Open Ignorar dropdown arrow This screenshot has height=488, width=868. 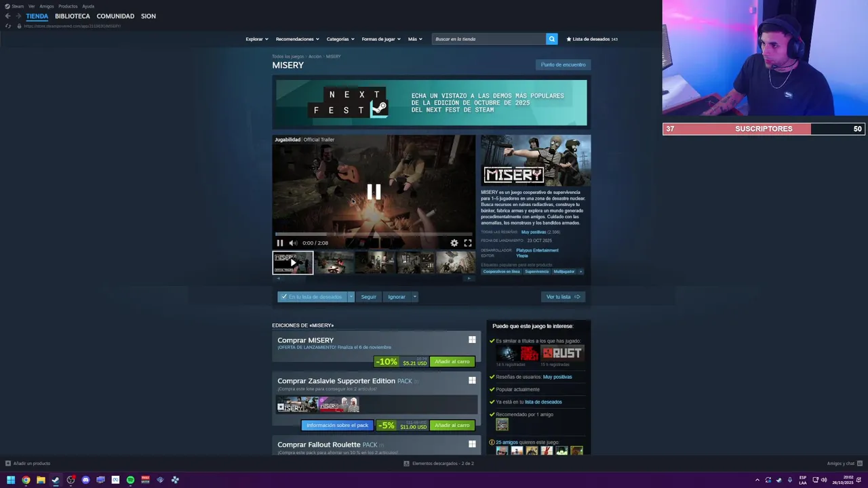[x=414, y=297]
